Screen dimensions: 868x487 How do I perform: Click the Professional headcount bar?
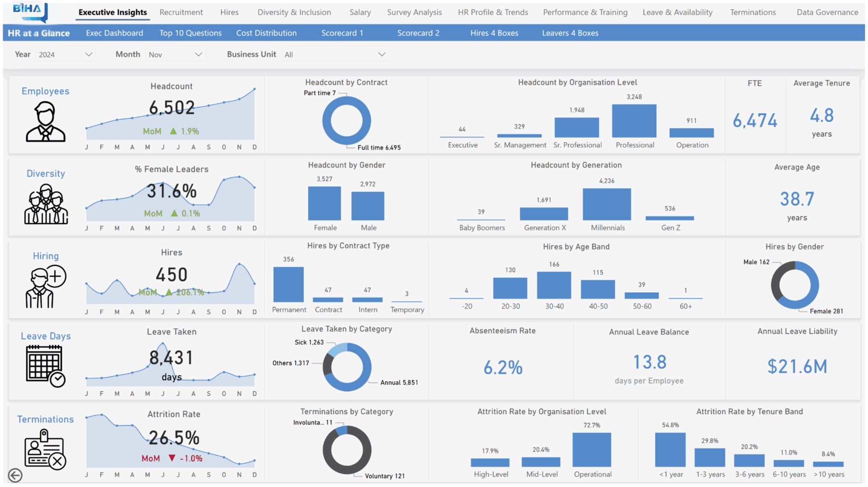(634, 121)
